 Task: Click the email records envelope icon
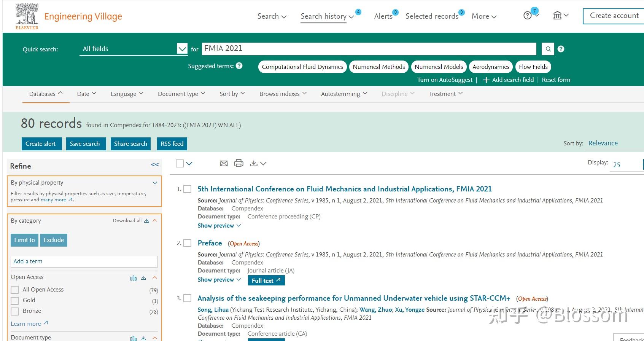pos(224,163)
